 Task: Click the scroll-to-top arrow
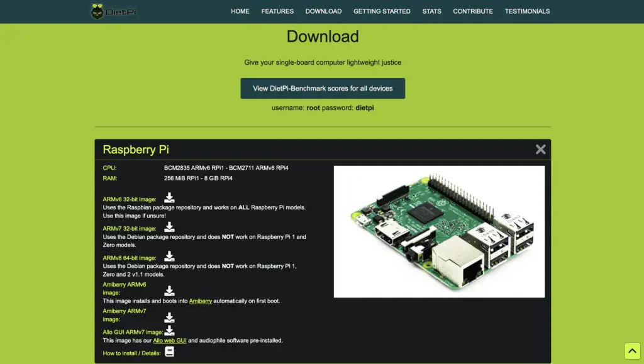tap(631, 351)
